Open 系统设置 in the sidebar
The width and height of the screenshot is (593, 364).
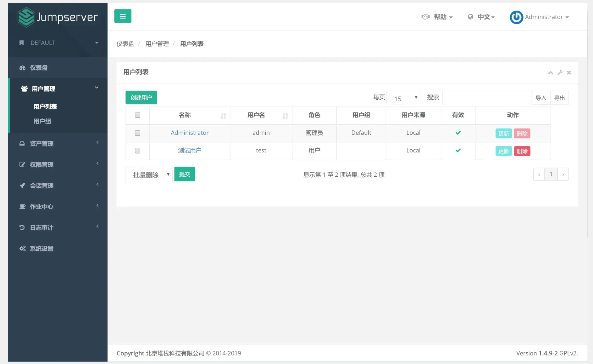tap(42, 249)
